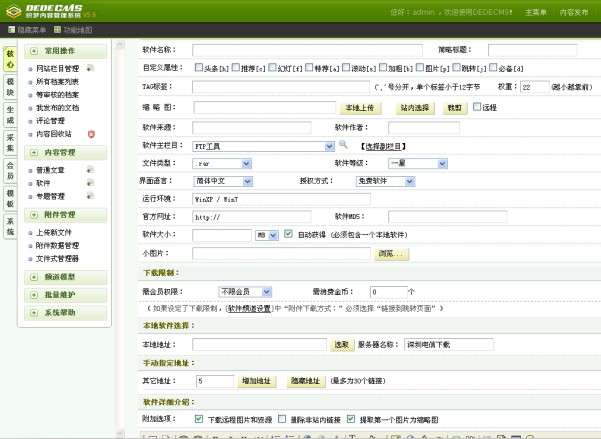Expand the 频道模型 sidebar section
The height and width of the screenshot is (439, 601).
pos(65,277)
